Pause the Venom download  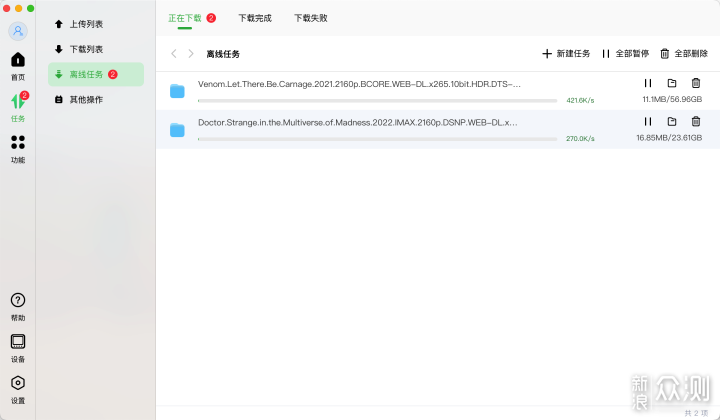(x=648, y=83)
